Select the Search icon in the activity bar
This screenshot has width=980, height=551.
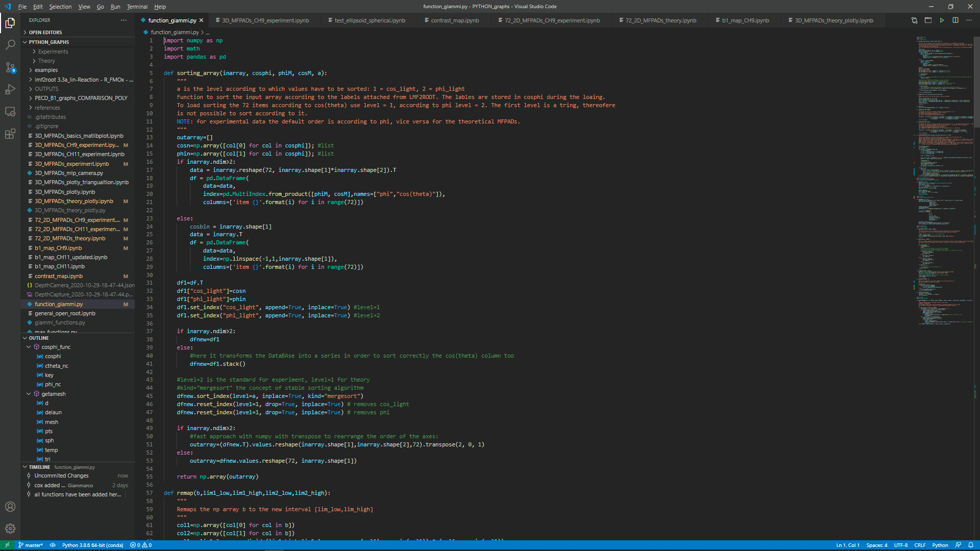[x=10, y=45]
